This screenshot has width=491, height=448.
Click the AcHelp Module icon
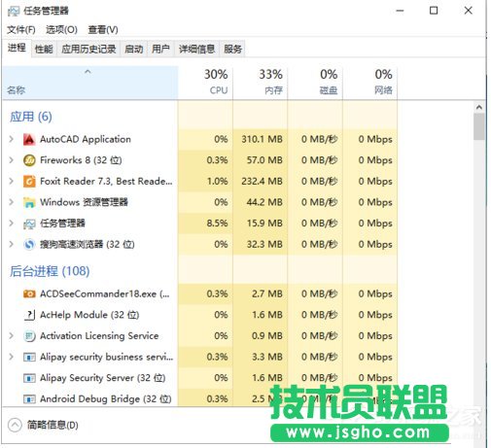pyautogui.click(x=29, y=315)
